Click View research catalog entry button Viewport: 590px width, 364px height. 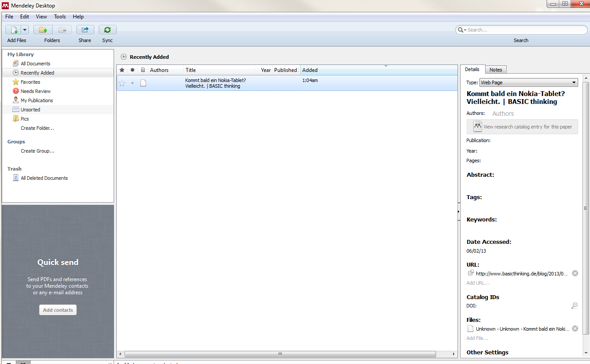coord(522,127)
